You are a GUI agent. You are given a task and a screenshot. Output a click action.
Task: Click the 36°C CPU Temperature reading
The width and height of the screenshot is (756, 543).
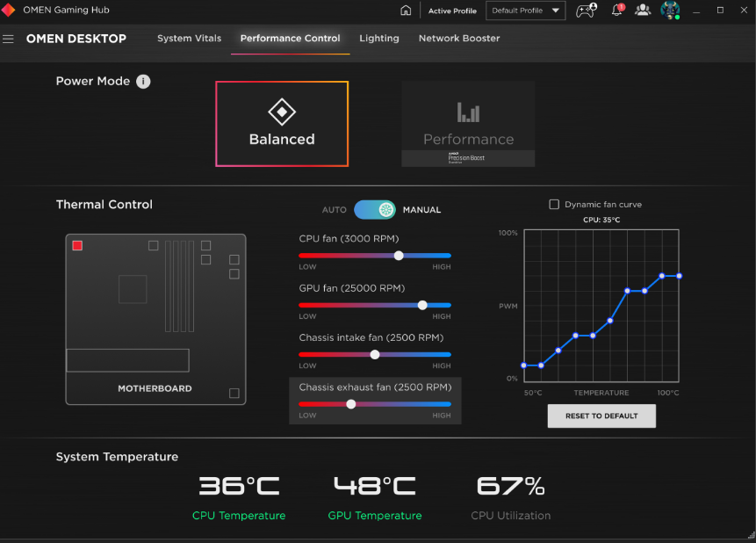[239, 486]
